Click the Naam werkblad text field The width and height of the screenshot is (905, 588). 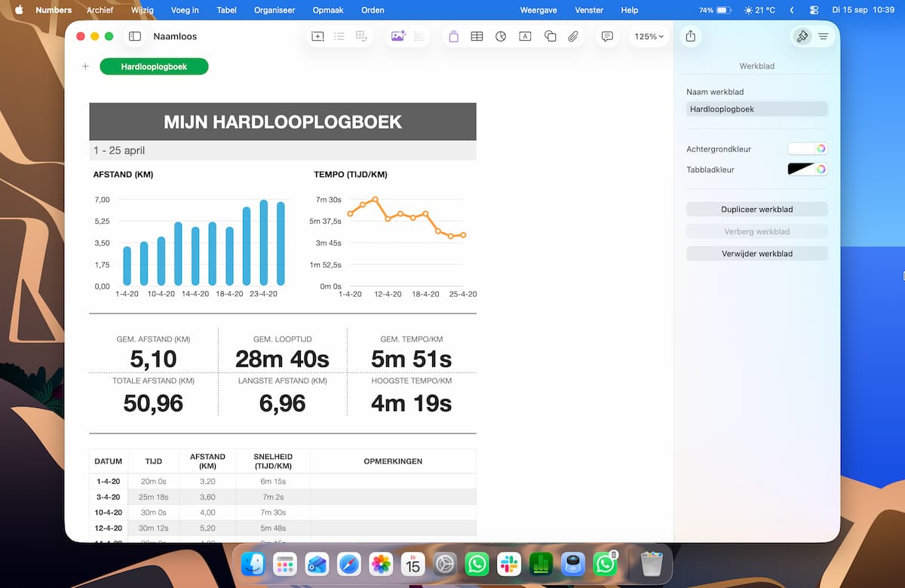coord(757,109)
